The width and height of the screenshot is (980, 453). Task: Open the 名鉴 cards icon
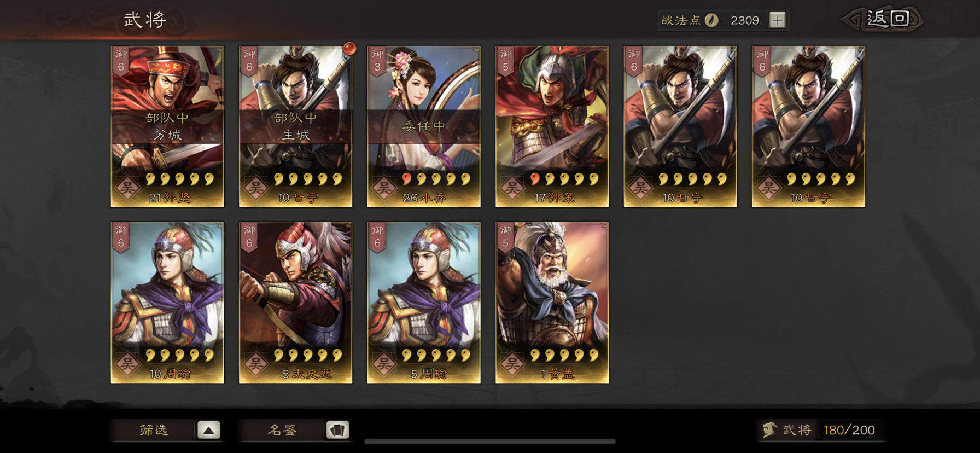pyautogui.click(x=337, y=430)
